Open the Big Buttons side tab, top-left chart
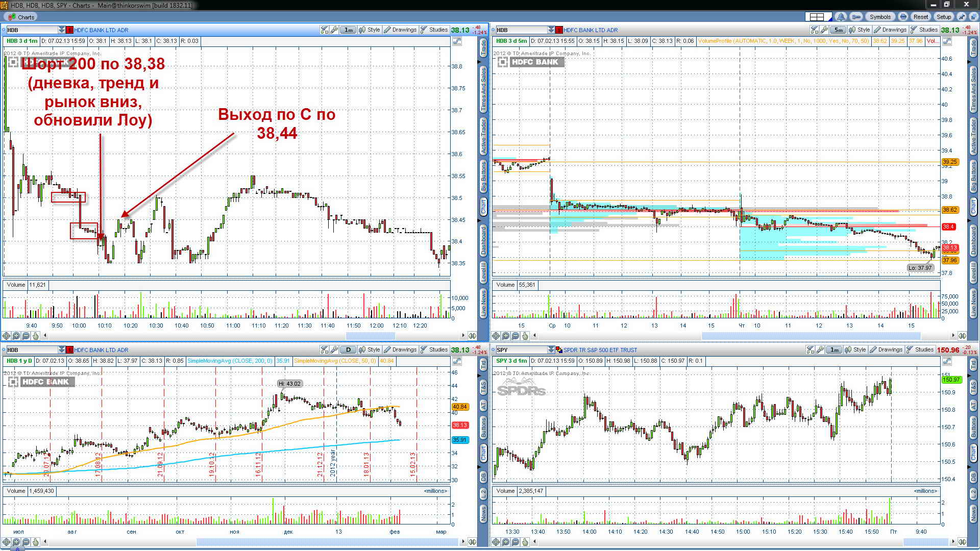980x551 pixels. point(483,177)
